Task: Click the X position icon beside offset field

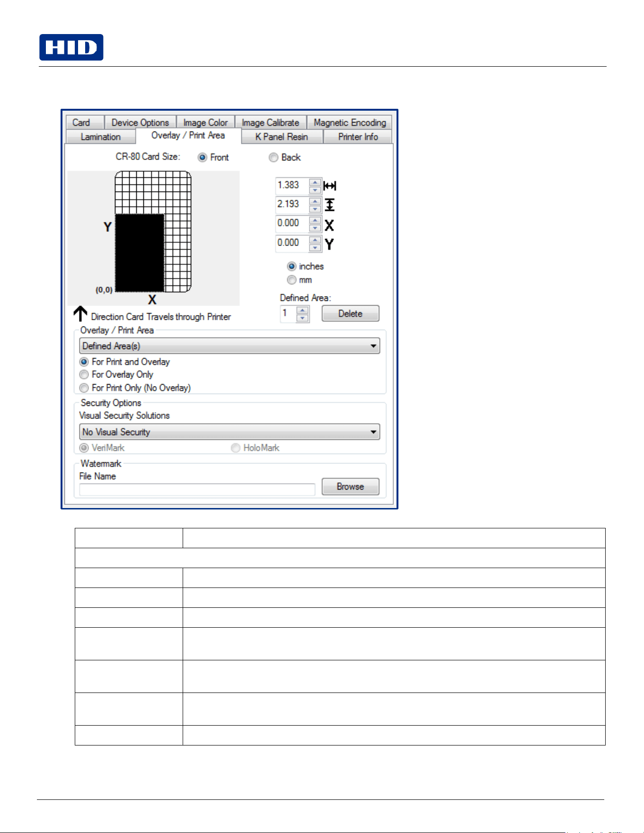Action: pos(329,225)
